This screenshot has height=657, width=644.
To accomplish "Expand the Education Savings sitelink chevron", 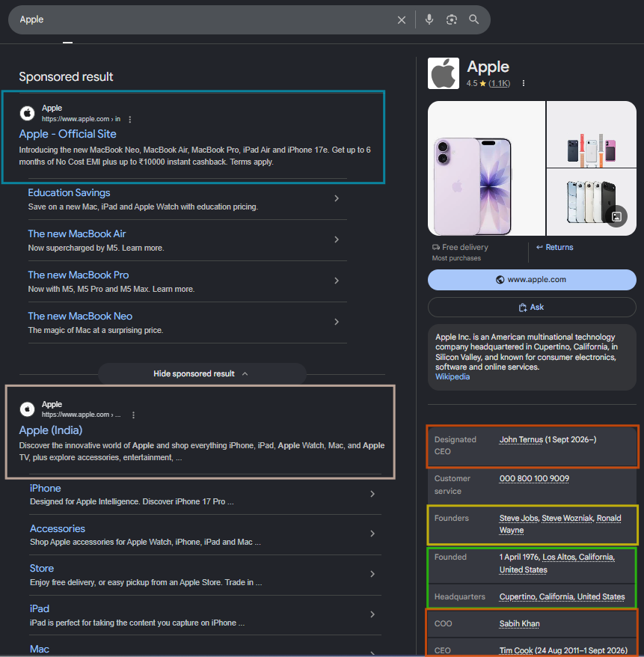I will point(337,198).
